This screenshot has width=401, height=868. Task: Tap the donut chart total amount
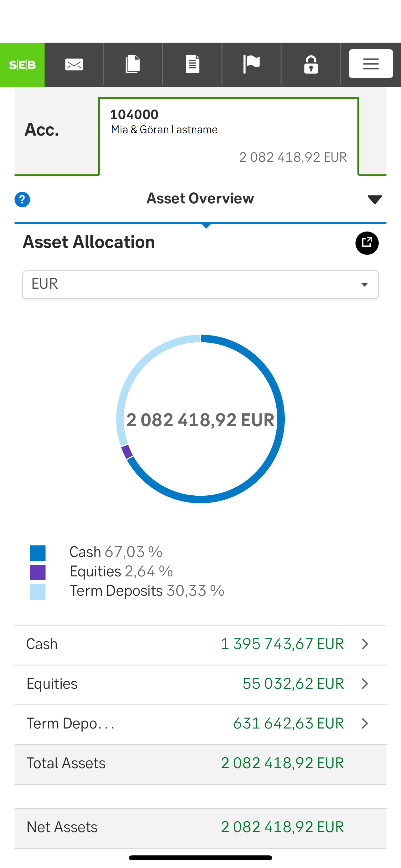click(x=200, y=420)
